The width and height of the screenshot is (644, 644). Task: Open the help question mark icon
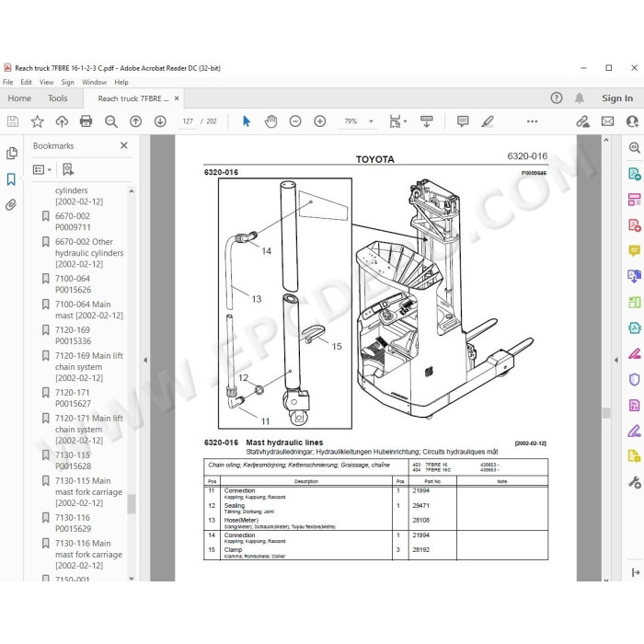[557, 98]
